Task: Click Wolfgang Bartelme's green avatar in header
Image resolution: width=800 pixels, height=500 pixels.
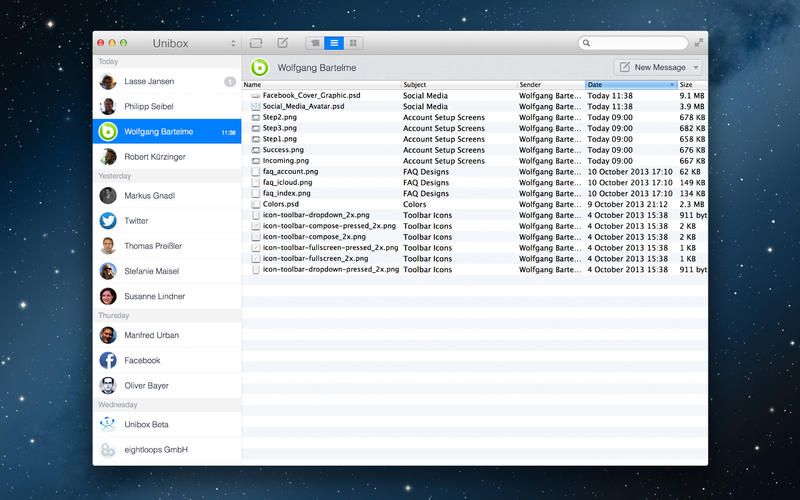Action: point(260,67)
